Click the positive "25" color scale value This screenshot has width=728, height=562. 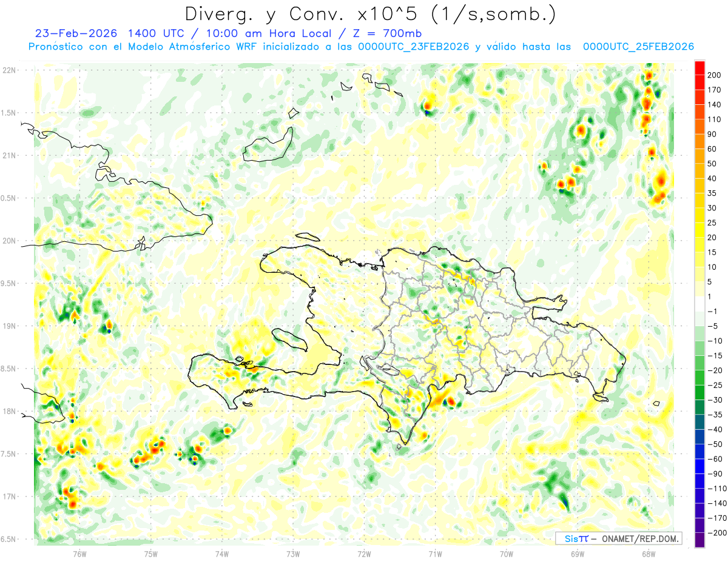(712, 222)
